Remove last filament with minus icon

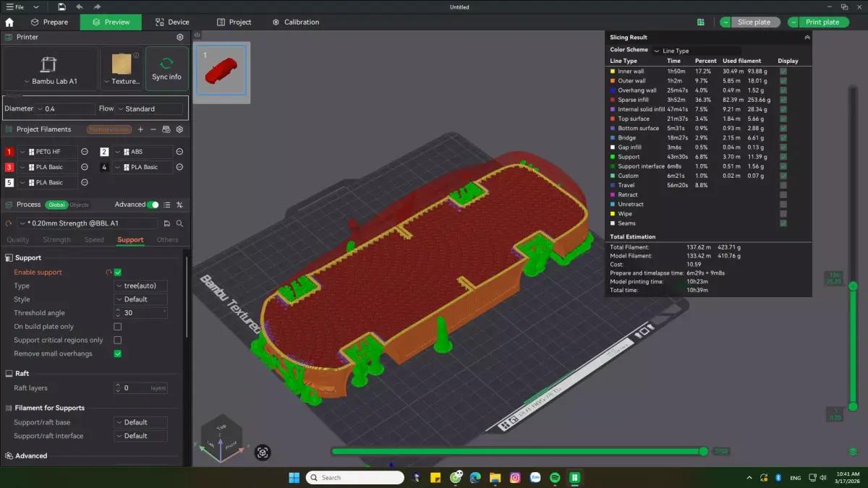153,129
